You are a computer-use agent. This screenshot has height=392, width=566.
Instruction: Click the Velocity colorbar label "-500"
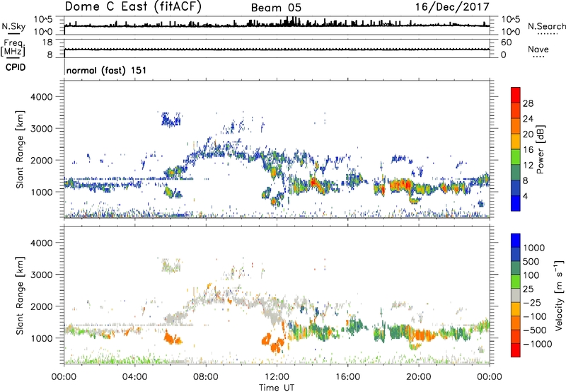[x=535, y=330]
